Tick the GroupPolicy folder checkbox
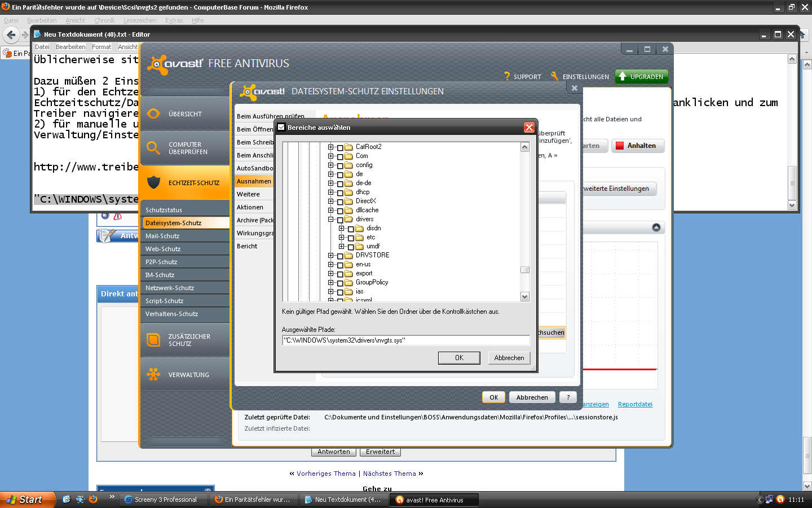Screen dimensions: 812x508 (340, 283)
